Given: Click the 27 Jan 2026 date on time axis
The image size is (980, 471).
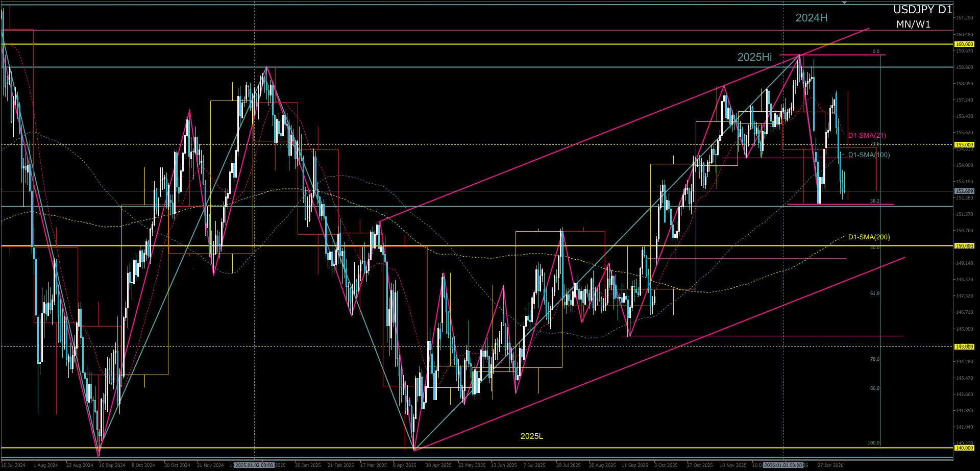Looking at the screenshot, I should click(830, 465).
